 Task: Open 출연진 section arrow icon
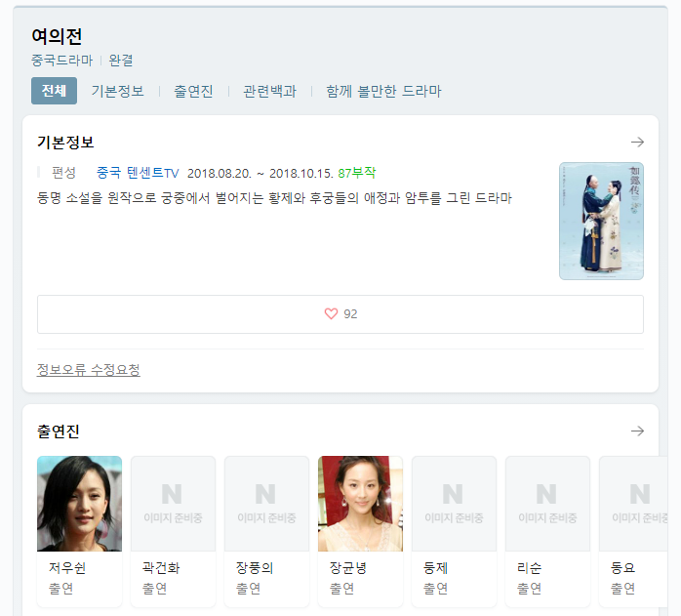click(637, 431)
